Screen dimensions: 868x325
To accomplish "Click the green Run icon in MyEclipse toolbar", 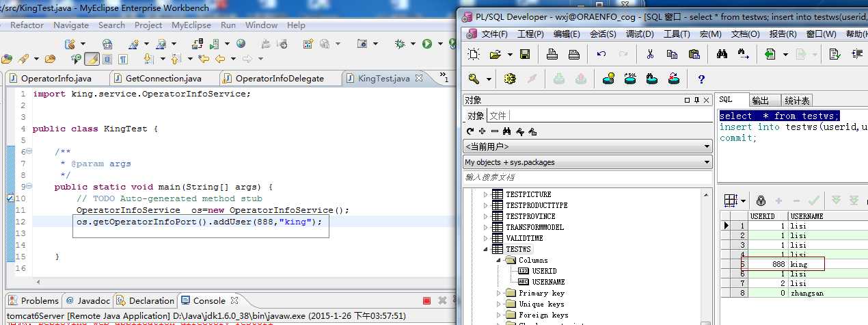I will (x=427, y=44).
